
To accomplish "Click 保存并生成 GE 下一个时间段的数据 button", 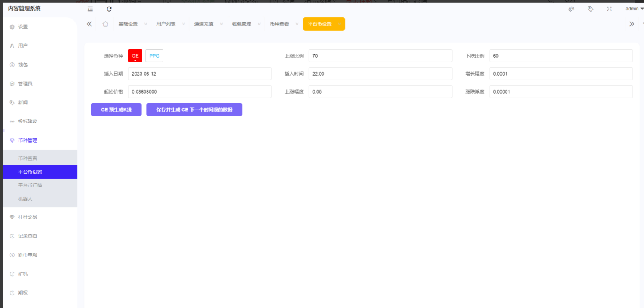I will 194,110.
